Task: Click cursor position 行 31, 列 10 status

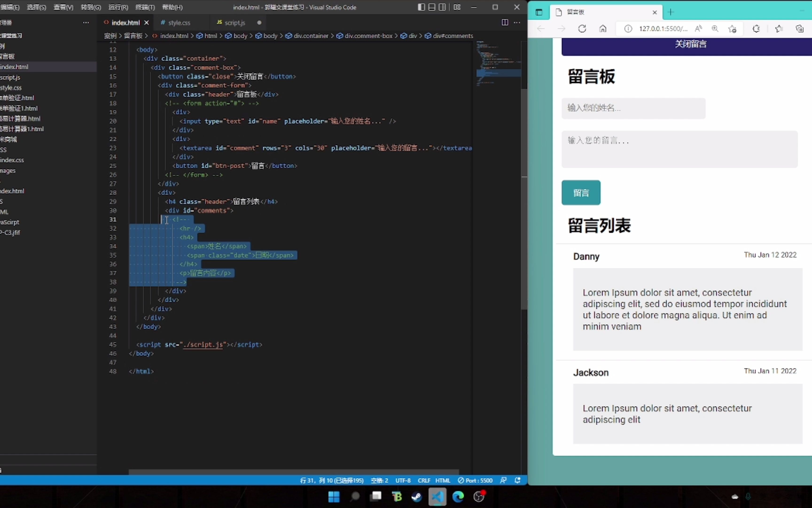Action: (332, 480)
